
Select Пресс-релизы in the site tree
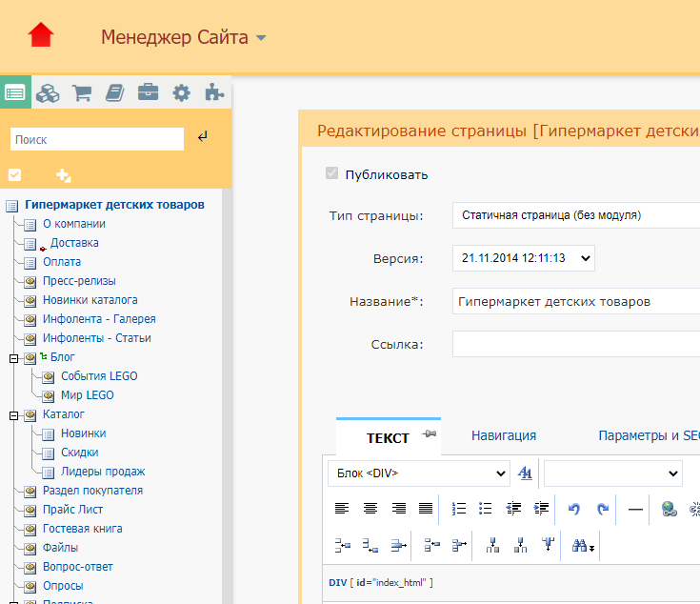coord(79,281)
